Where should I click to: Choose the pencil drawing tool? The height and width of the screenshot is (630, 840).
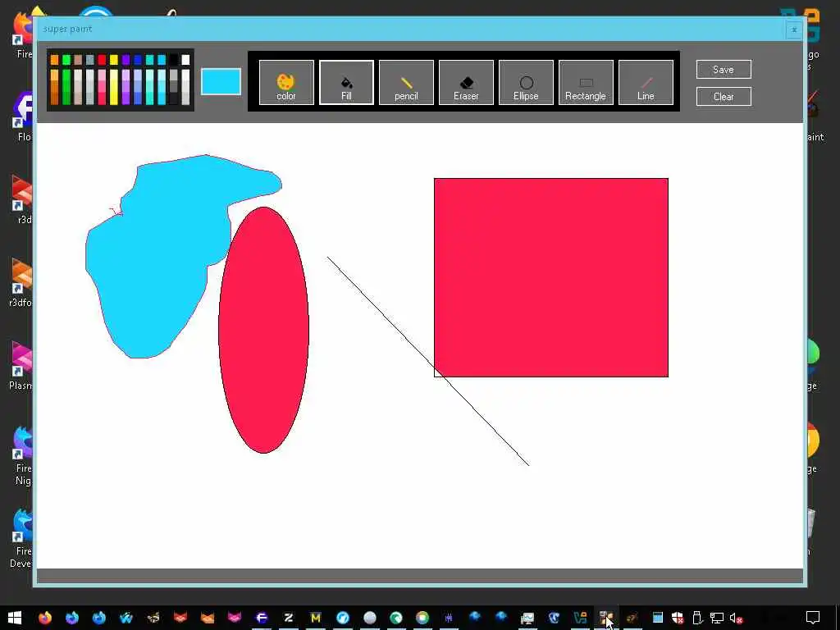(406, 83)
